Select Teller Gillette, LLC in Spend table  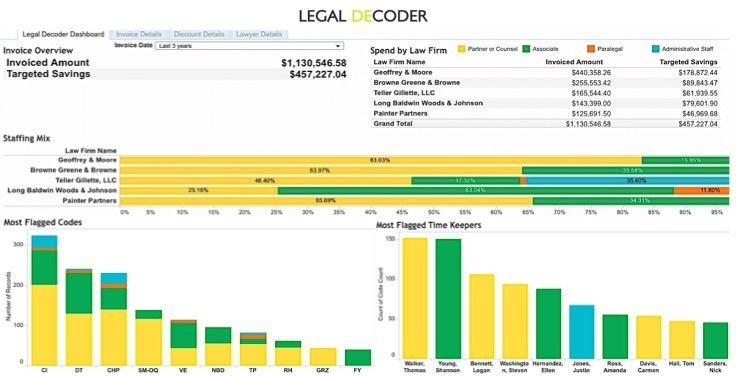[x=545, y=93]
